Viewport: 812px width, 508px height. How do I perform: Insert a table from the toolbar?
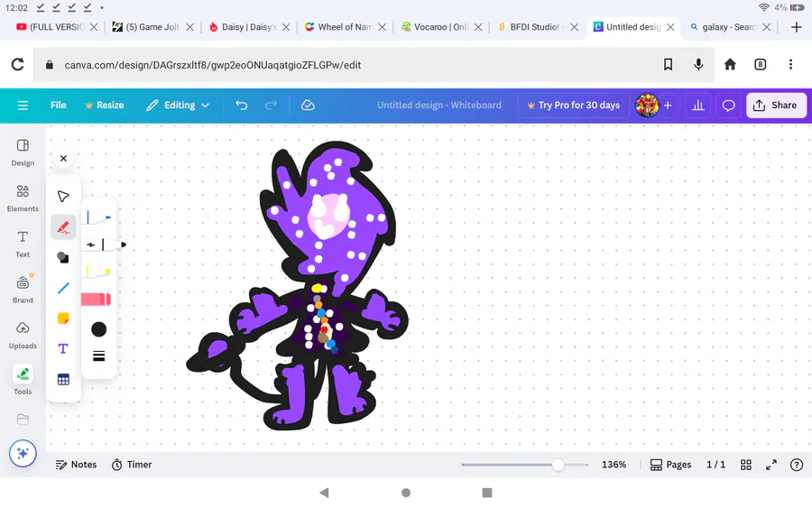pyautogui.click(x=63, y=380)
